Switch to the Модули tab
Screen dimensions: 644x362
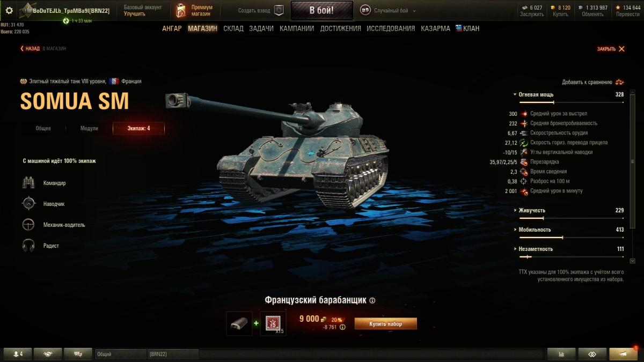point(89,129)
